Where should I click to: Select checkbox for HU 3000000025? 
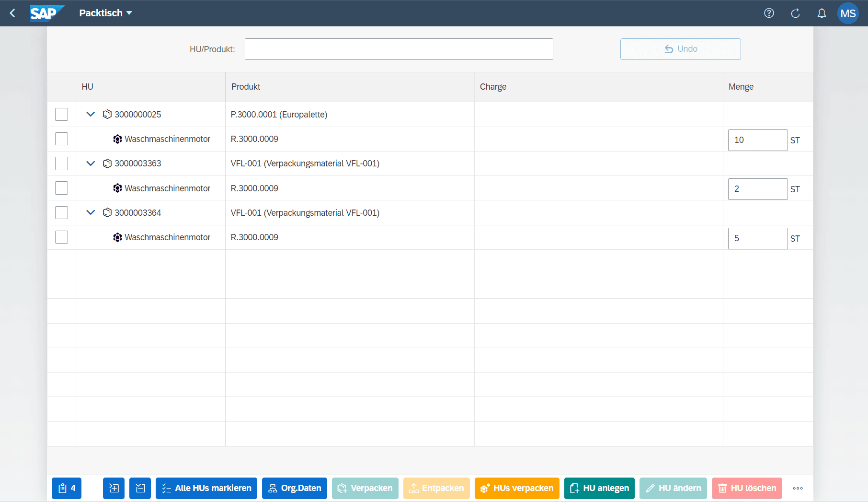point(61,114)
